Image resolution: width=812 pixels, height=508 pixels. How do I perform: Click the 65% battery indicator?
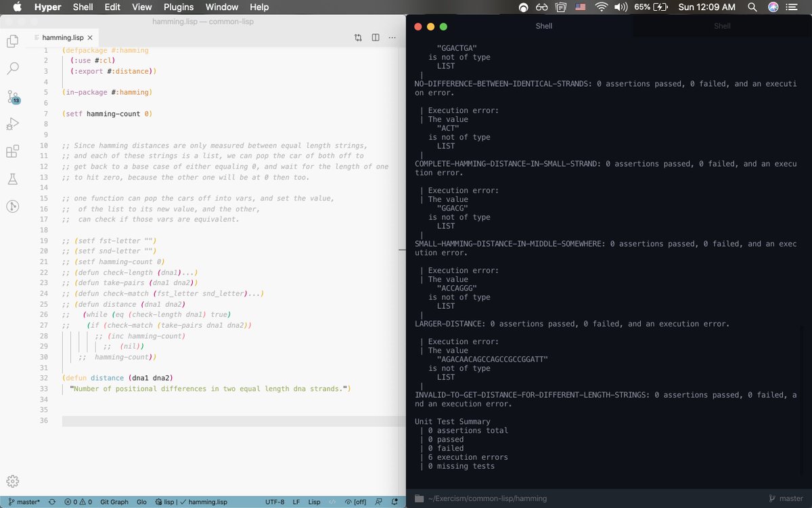click(652, 7)
